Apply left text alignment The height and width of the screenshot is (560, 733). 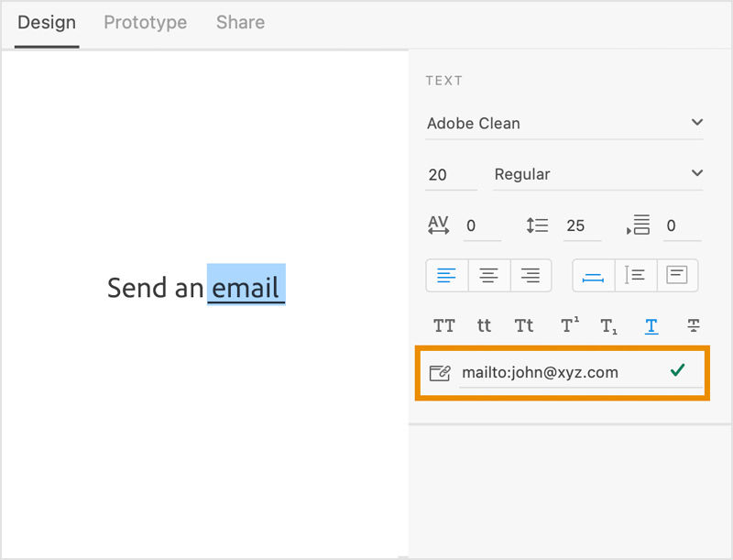446,275
